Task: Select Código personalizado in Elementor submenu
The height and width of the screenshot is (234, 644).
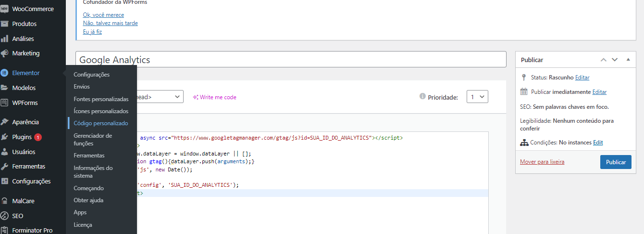Action: click(x=101, y=123)
